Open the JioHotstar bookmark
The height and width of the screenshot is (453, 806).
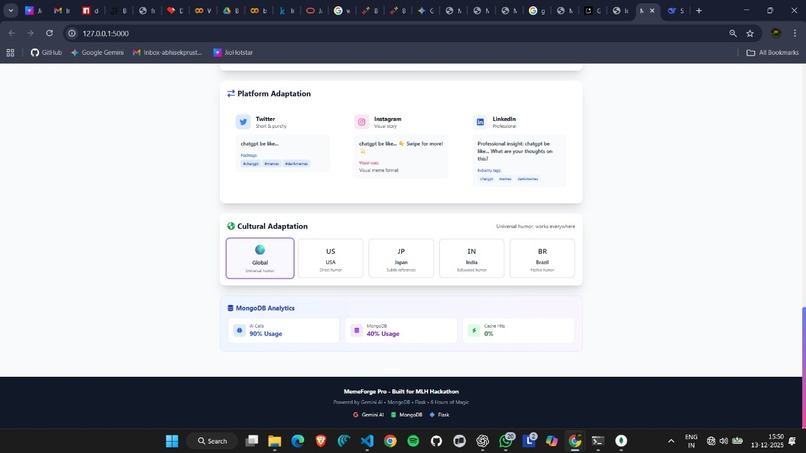(x=233, y=52)
